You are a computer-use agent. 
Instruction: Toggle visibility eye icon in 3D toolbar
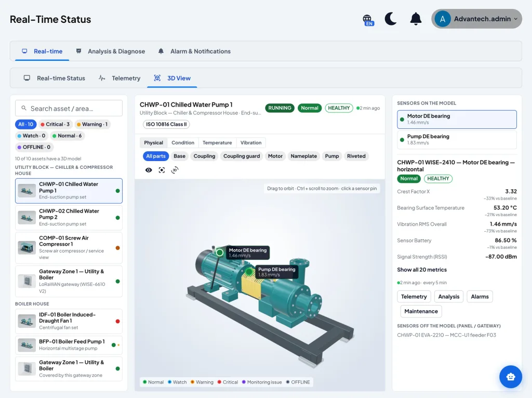coord(149,170)
